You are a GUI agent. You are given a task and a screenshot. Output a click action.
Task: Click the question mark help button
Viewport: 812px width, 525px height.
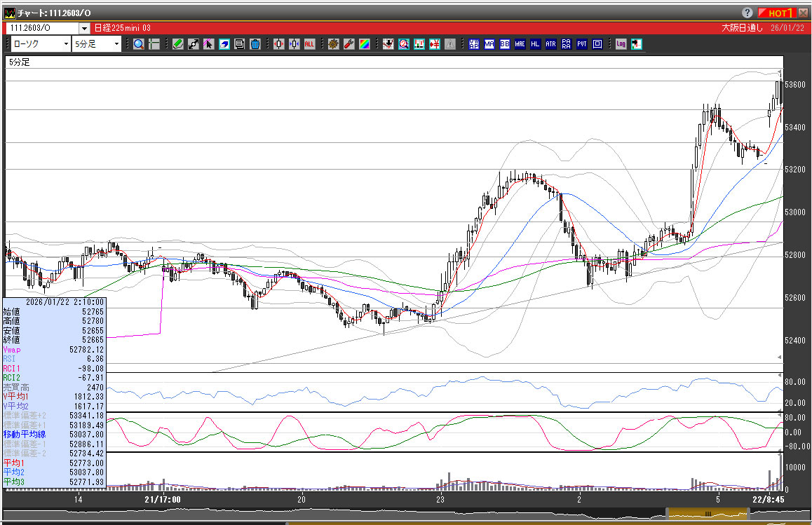pos(747,13)
